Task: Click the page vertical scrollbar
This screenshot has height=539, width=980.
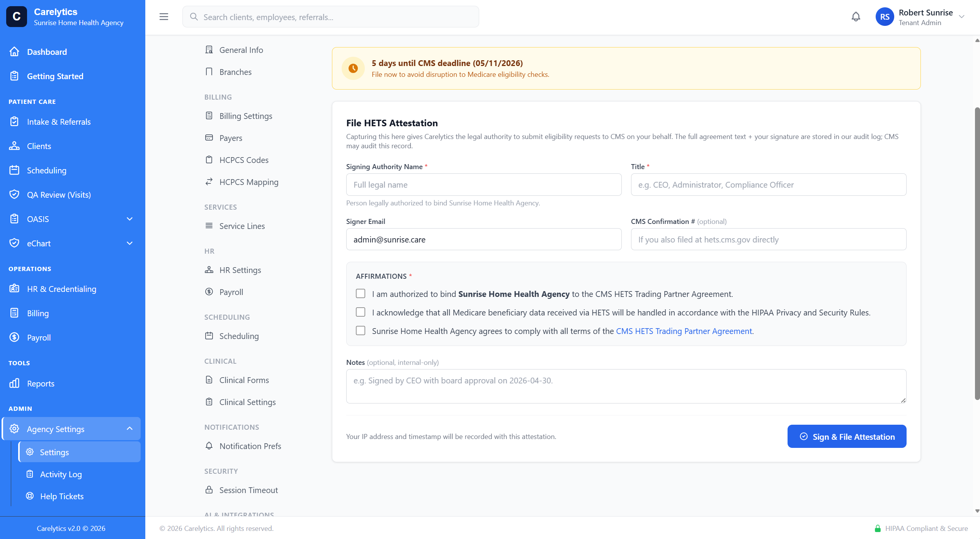Action: [x=977, y=253]
